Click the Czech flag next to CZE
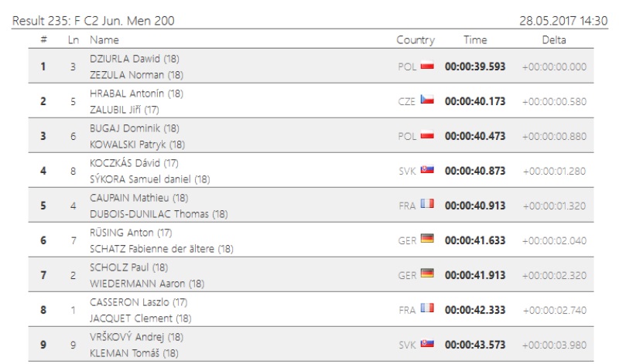This screenshot has width=619, height=364. click(426, 100)
